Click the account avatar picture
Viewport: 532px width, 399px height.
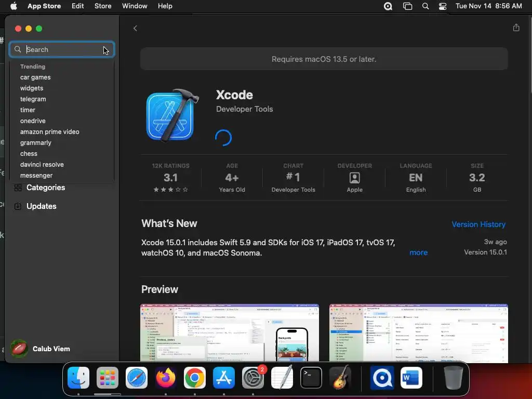coord(19,349)
